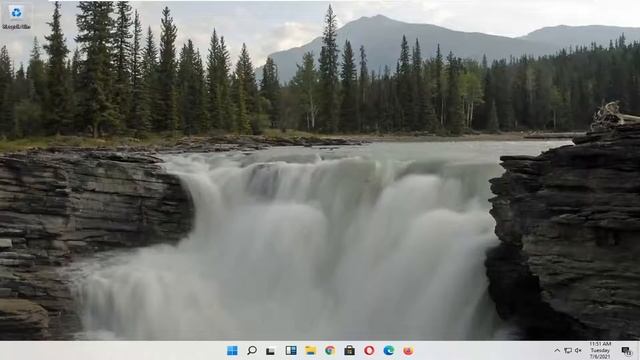Expand the hidden system tray icons chevron
This screenshot has height=360, width=640.
(557, 351)
